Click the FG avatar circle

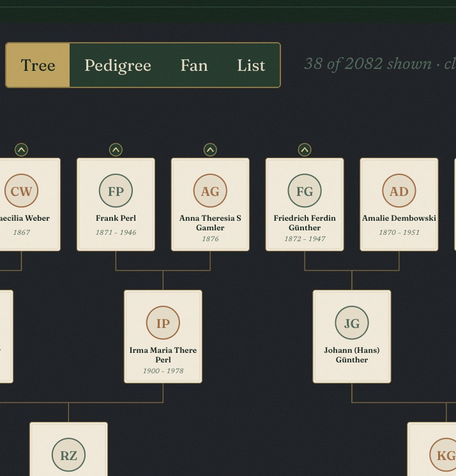pos(305,191)
